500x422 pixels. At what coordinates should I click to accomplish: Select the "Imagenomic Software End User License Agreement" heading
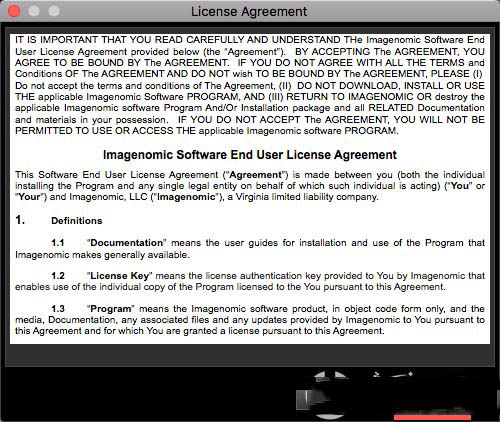coord(250,155)
